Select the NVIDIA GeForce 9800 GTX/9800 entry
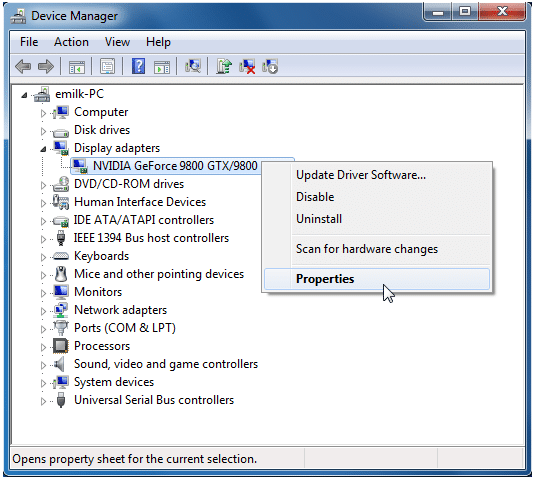The width and height of the screenshot is (535, 483). coord(175,166)
